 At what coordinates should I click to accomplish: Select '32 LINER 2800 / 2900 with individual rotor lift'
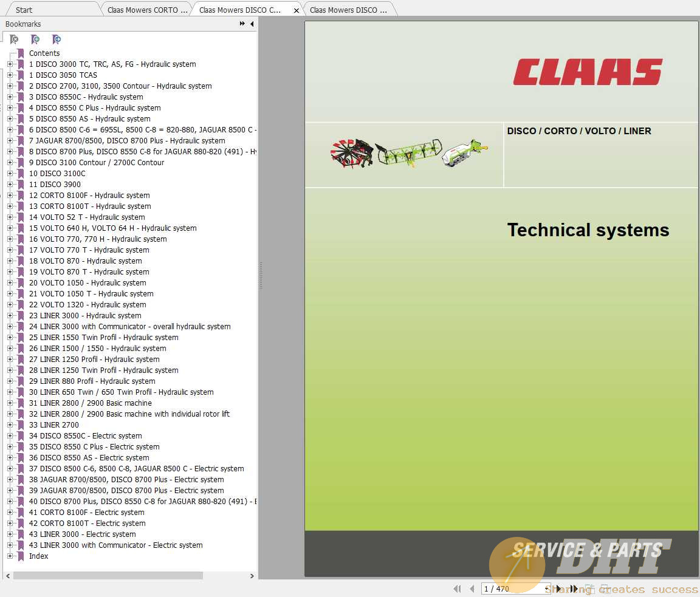[x=129, y=414]
